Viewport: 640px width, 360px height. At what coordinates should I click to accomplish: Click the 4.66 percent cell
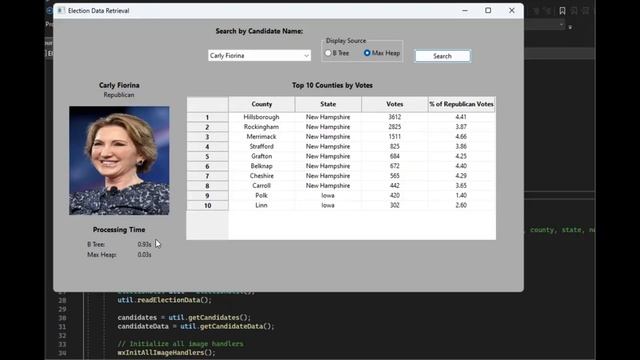tap(462, 137)
